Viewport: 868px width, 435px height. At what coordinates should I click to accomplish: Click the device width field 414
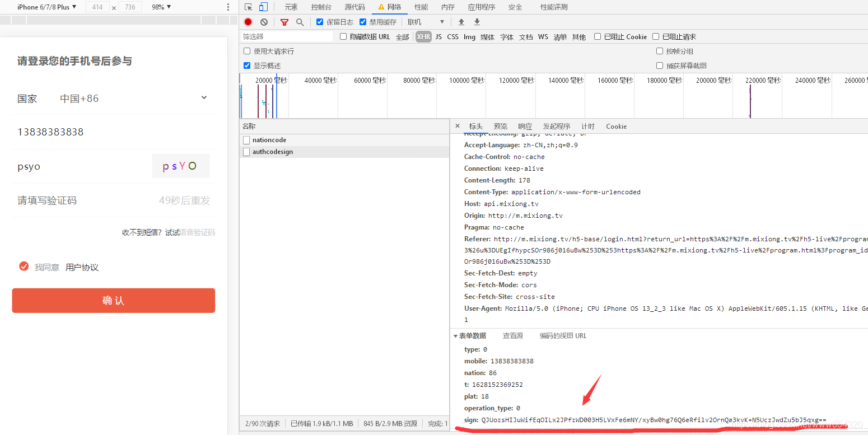97,7
